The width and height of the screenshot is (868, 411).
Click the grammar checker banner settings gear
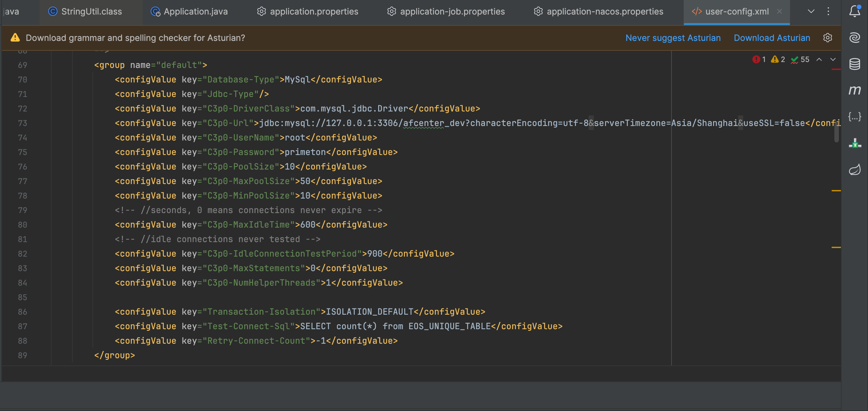(x=828, y=38)
